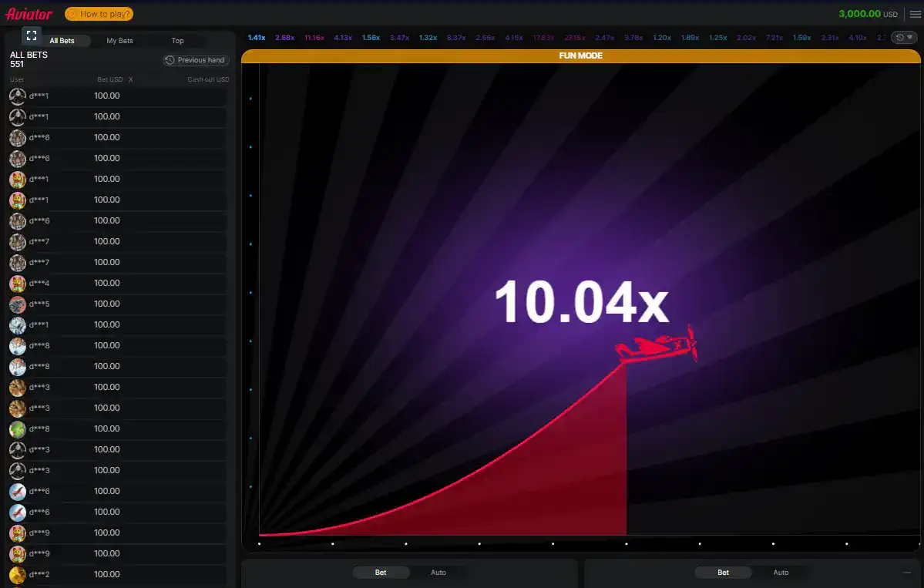The width and height of the screenshot is (924, 588).
Task: Select Bet mode in the right panel
Action: click(x=723, y=573)
